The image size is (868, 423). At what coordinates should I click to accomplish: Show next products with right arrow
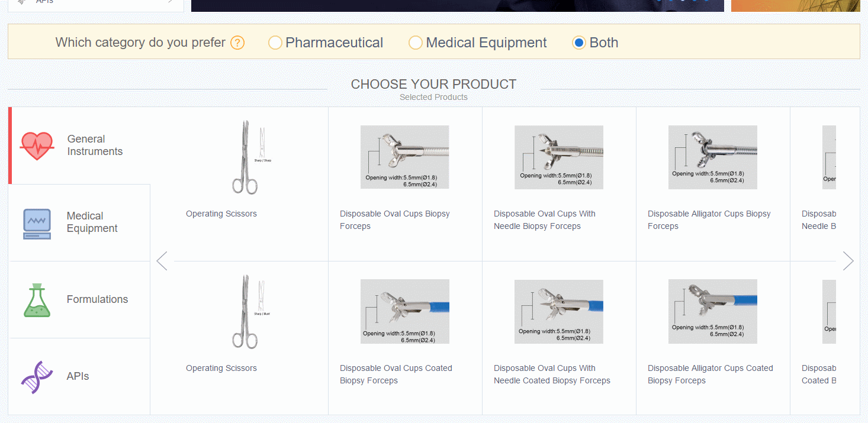(x=848, y=261)
